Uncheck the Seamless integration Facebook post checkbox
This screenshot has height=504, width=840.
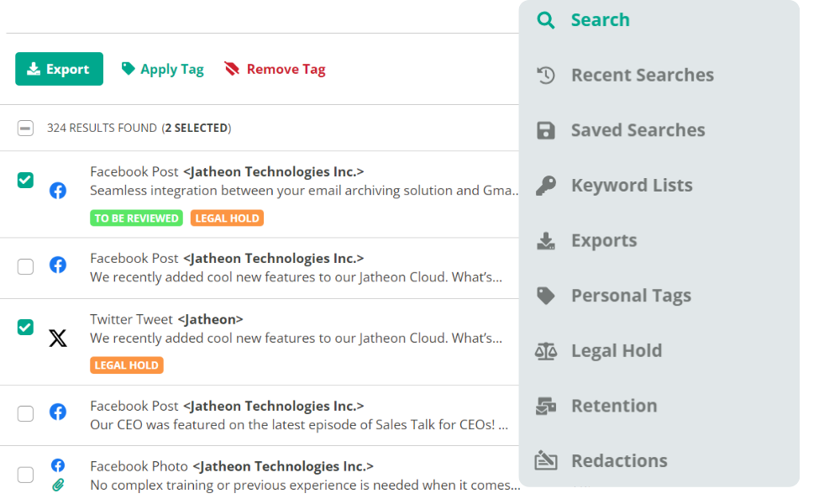(x=25, y=180)
